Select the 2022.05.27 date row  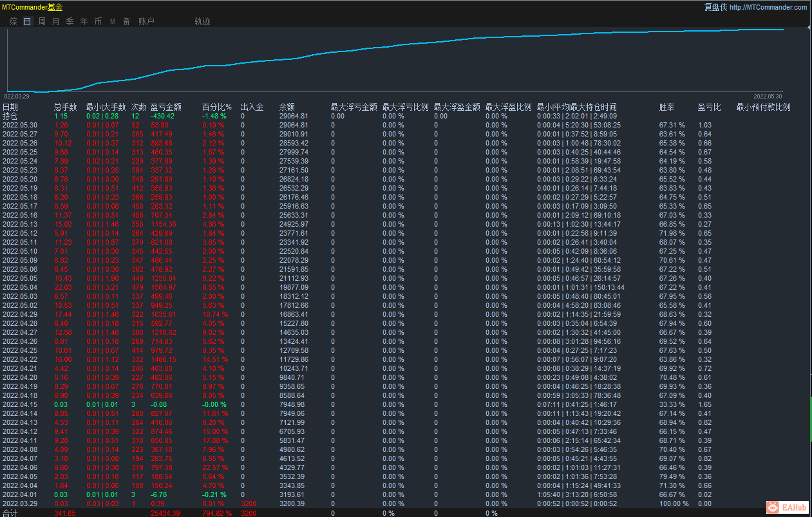tap(20, 134)
